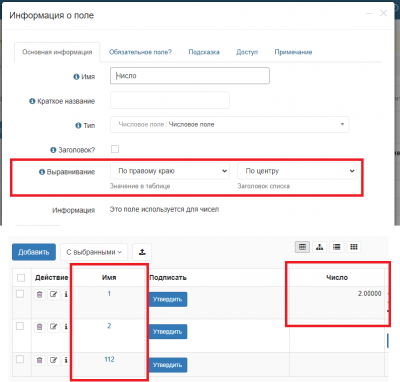Click the info icon beside Выравнивание label
This screenshot has width=400, height=382.
42,172
